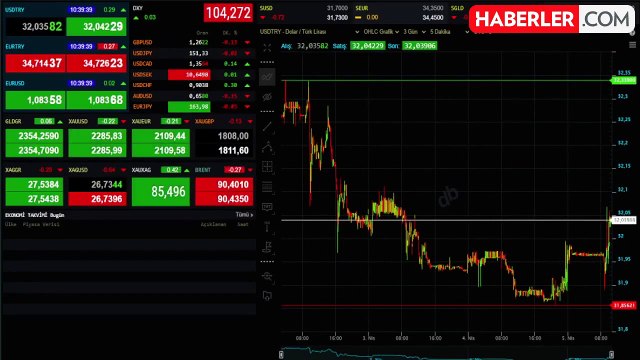
Task: Select the text annotation tool icon
Action: point(267,207)
